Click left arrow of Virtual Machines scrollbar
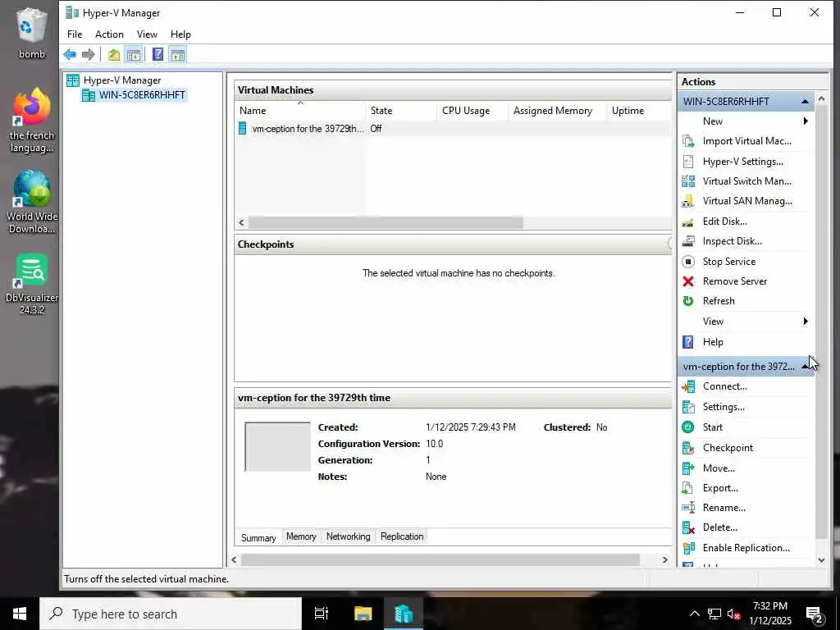Image resolution: width=840 pixels, height=630 pixels. click(242, 222)
